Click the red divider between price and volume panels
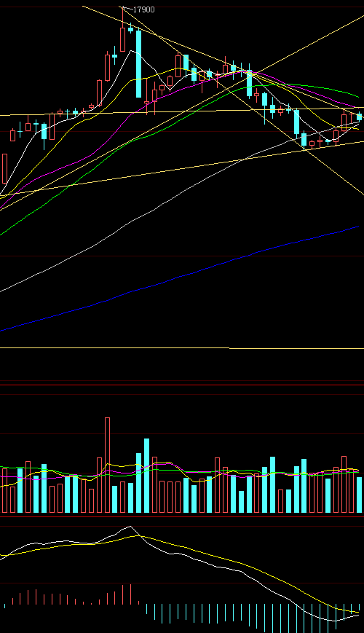The height and width of the screenshot is (633, 364). click(x=182, y=385)
